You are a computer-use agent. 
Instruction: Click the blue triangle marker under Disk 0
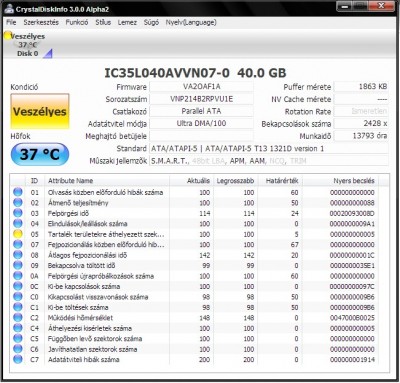pos(48,54)
